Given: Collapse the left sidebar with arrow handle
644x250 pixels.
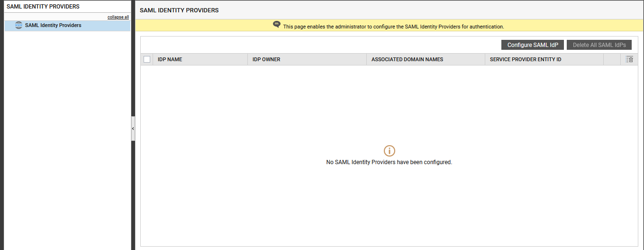Looking at the screenshot, I should coord(133,129).
